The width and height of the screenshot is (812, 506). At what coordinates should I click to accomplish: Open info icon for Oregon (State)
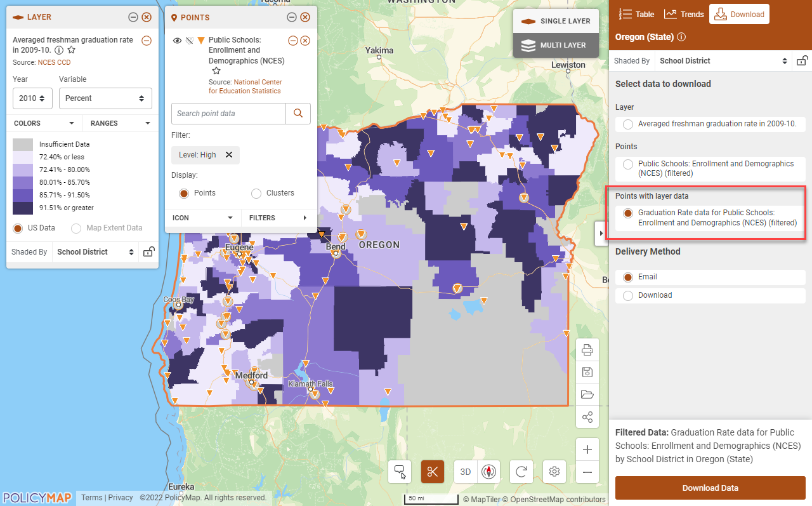681,37
